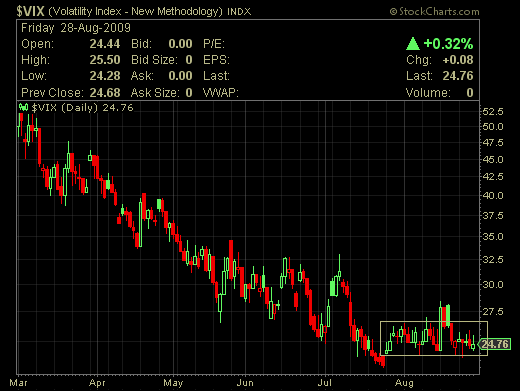Click the 50.0 price axis label
This screenshot has width=520, height=391.
[493, 127]
